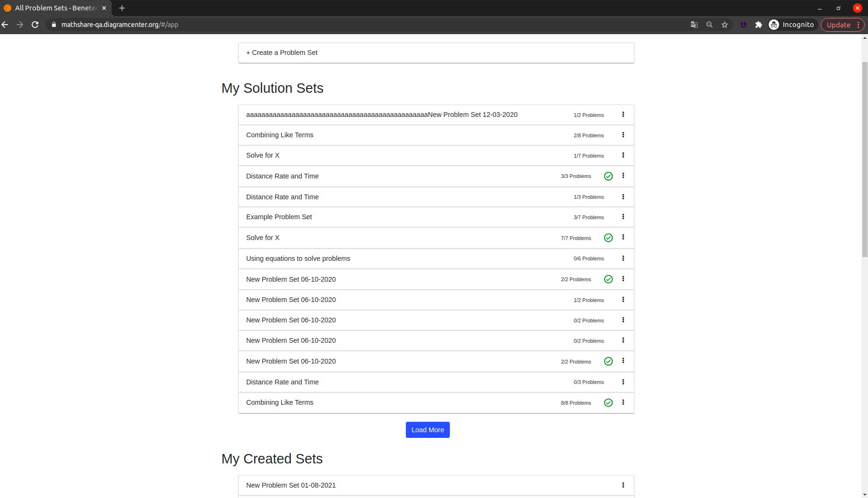This screenshot has height=498, width=868.
Task: Click the Load More button
Action: click(x=427, y=430)
